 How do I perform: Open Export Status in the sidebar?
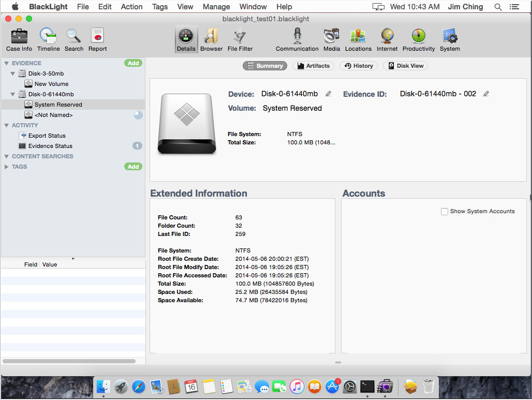[x=47, y=136]
